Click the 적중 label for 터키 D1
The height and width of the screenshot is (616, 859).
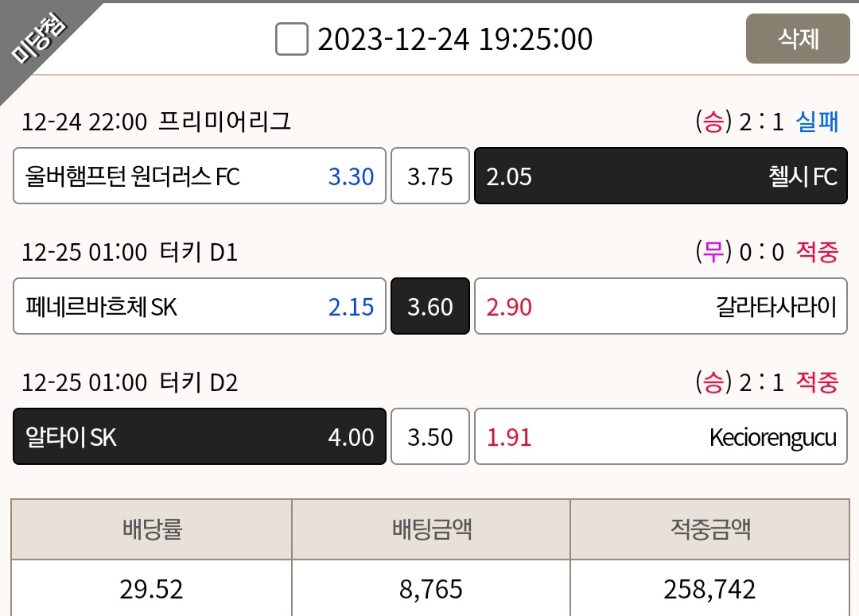pos(817,253)
